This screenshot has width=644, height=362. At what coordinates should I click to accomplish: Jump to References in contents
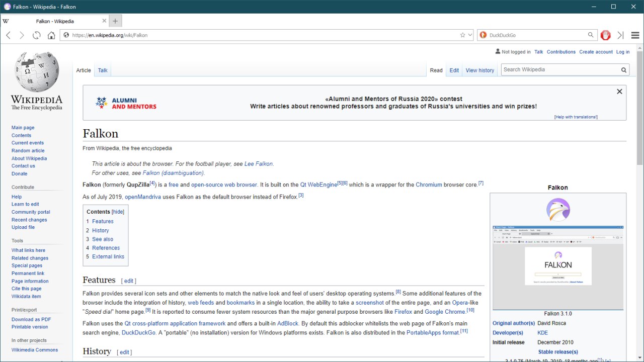(x=106, y=248)
